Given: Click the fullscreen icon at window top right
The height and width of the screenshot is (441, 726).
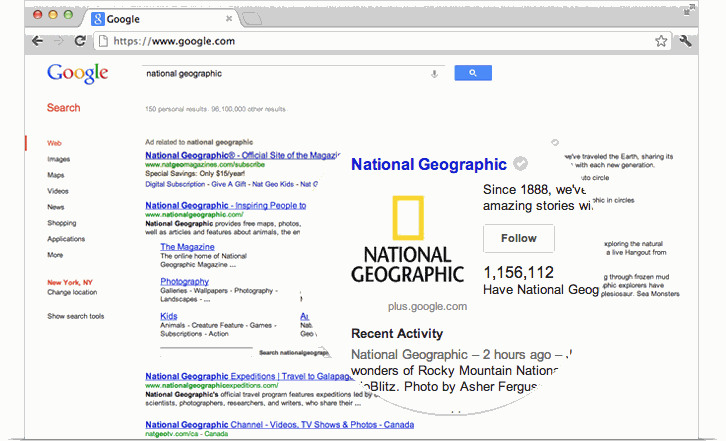Looking at the screenshot, I should click(x=689, y=9).
